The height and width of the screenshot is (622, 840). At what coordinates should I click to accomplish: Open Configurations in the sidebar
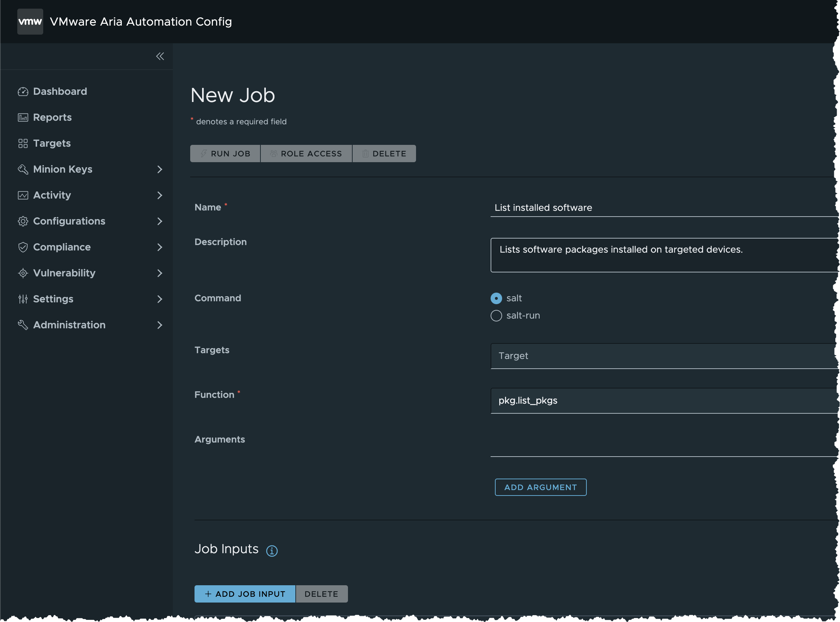(69, 221)
